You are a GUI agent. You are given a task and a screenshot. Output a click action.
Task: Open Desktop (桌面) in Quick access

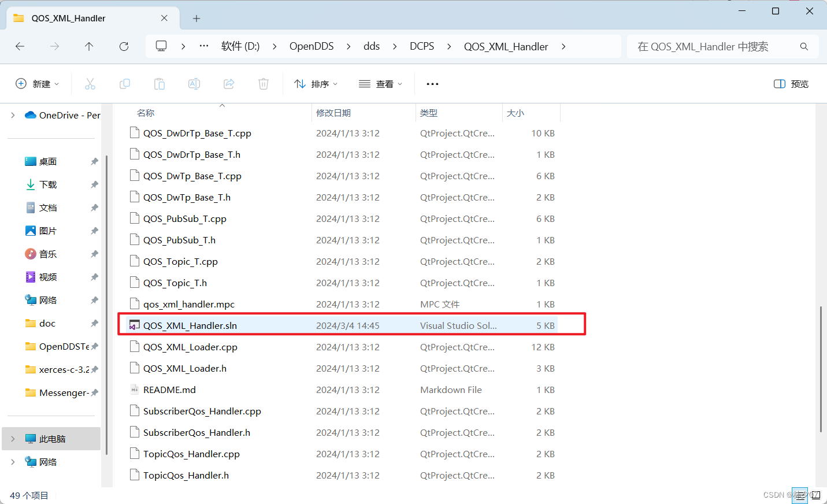pos(48,162)
